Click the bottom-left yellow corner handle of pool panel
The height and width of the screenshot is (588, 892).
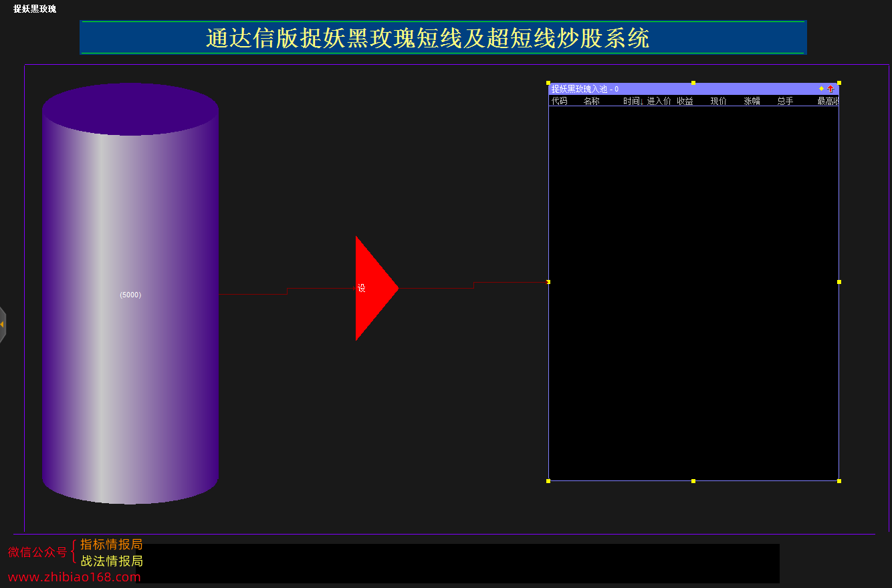[x=548, y=481]
